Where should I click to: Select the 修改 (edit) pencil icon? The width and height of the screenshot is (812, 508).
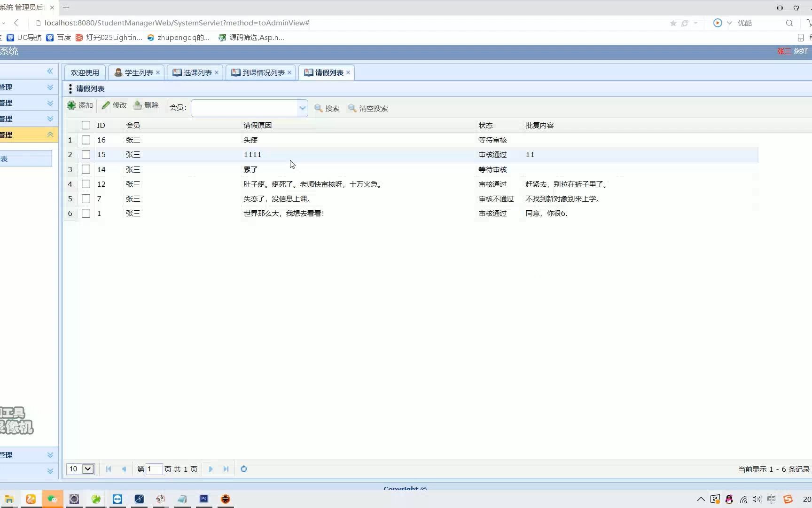[105, 105]
